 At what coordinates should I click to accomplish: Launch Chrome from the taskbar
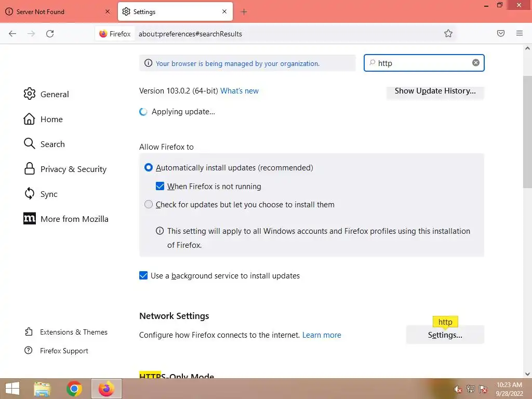[74, 389]
